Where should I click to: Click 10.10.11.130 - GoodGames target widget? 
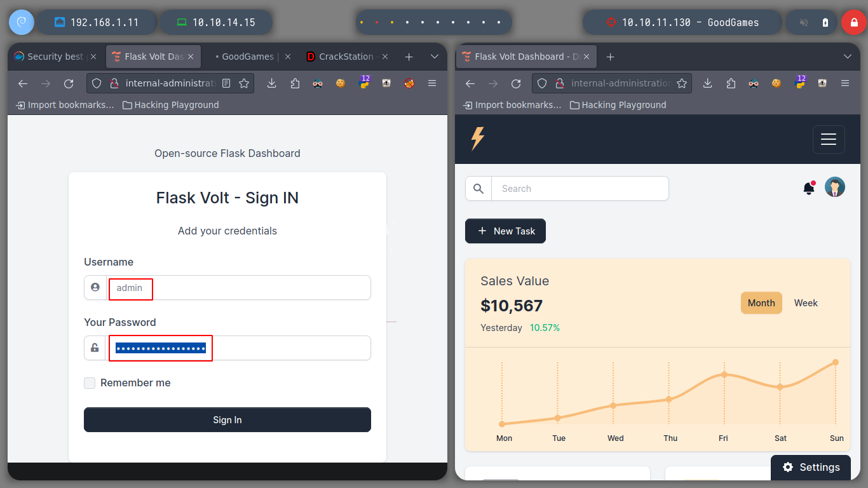click(x=682, y=22)
